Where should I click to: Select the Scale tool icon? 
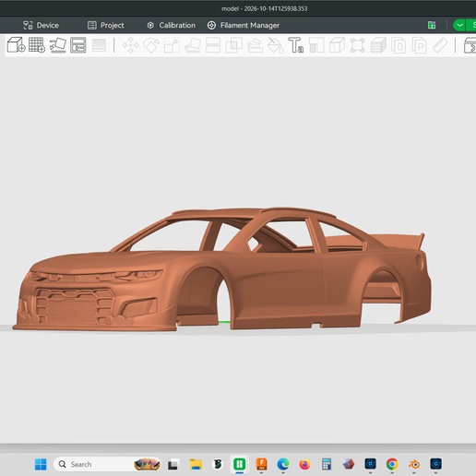[x=172, y=45]
